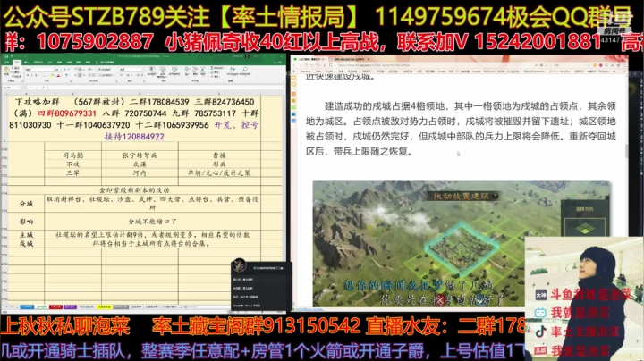Click the Clear eraser icon
The width and height of the screenshot is (644, 361).
212,77
